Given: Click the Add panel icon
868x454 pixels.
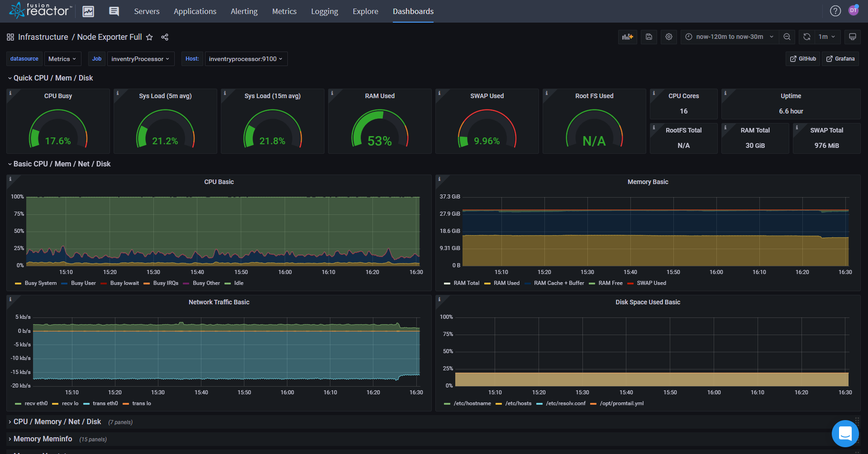Looking at the screenshot, I should [628, 37].
